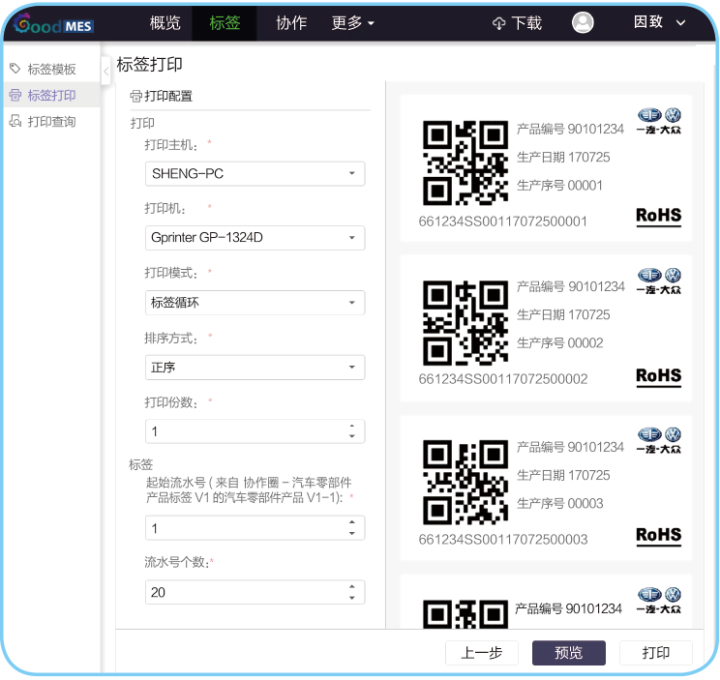The image size is (720, 680).
Task: Increase 流水号个数 with the up arrow
Action: click(x=352, y=587)
